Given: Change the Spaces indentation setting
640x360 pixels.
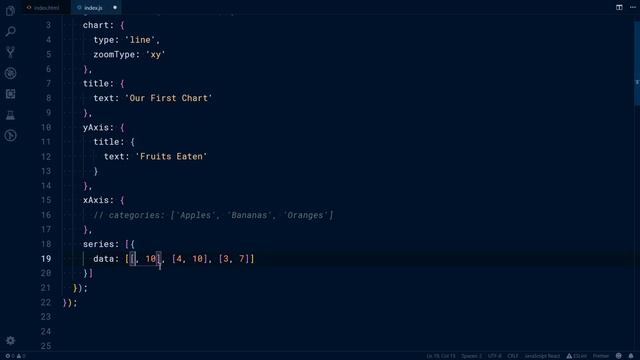Looking at the screenshot, I should tap(471, 356).
